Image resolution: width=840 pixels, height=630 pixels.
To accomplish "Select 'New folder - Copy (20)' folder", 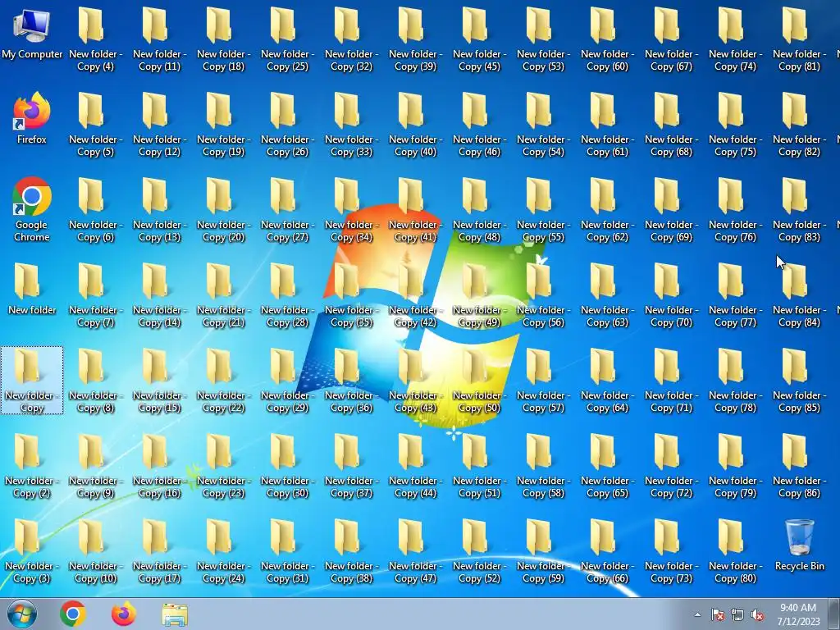I will pos(223,210).
